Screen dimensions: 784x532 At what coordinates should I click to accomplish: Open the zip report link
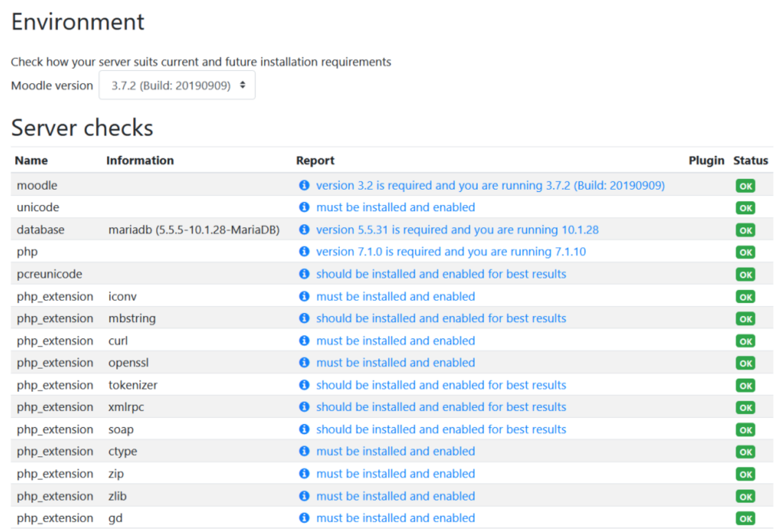click(396, 474)
